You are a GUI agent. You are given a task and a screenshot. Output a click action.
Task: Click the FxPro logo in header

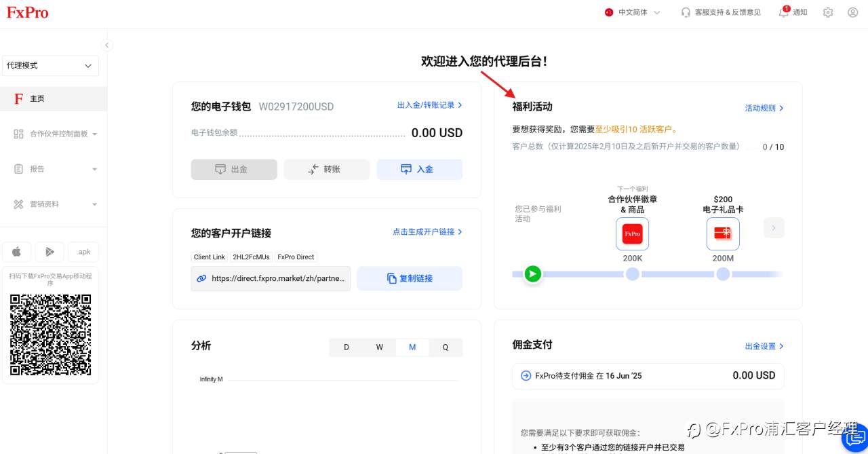click(28, 12)
